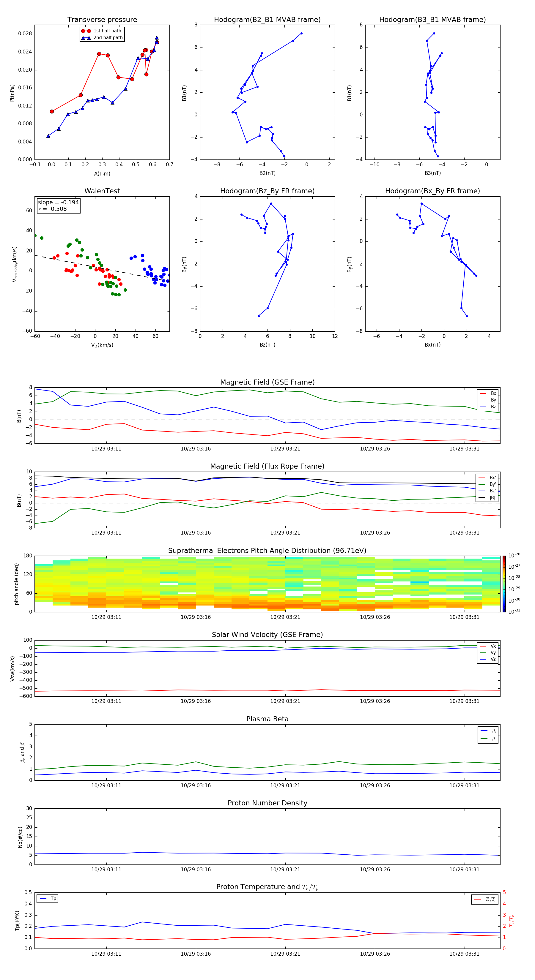
Task: Click "Bz'" legend entry in Flux Rope panel
Action: [487, 491]
